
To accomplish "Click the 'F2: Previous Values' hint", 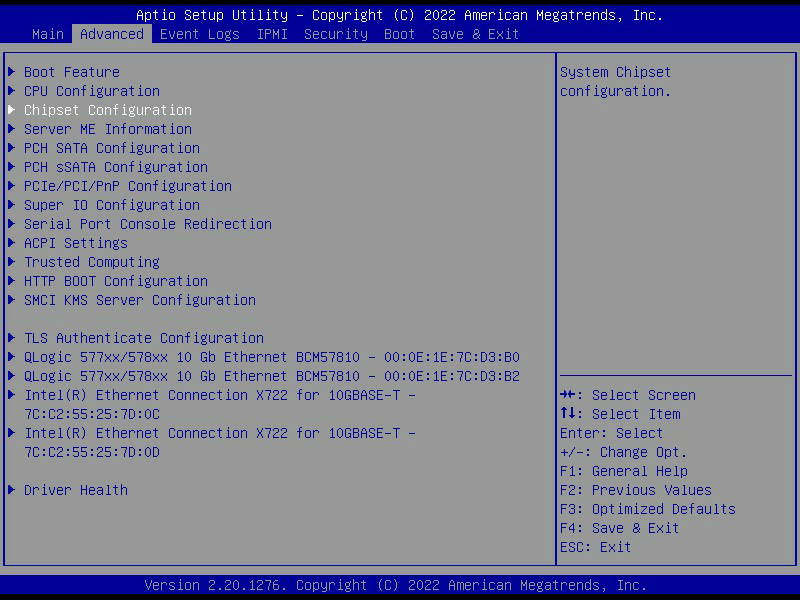I will click(636, 490).
